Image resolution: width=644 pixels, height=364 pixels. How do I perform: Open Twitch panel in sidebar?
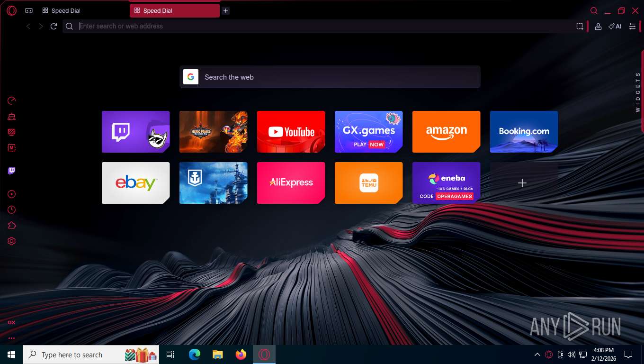tap(12, 171)
